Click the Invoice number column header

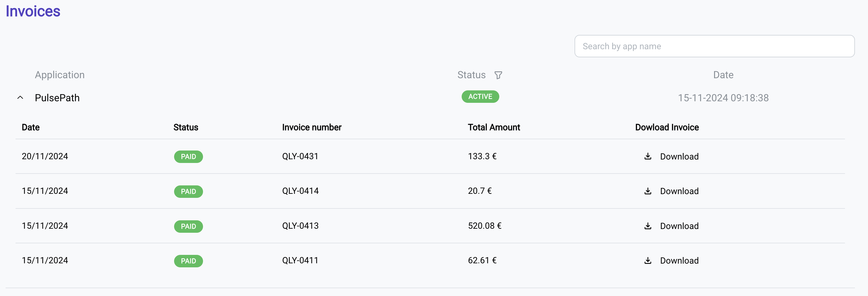tap(312, 127)
